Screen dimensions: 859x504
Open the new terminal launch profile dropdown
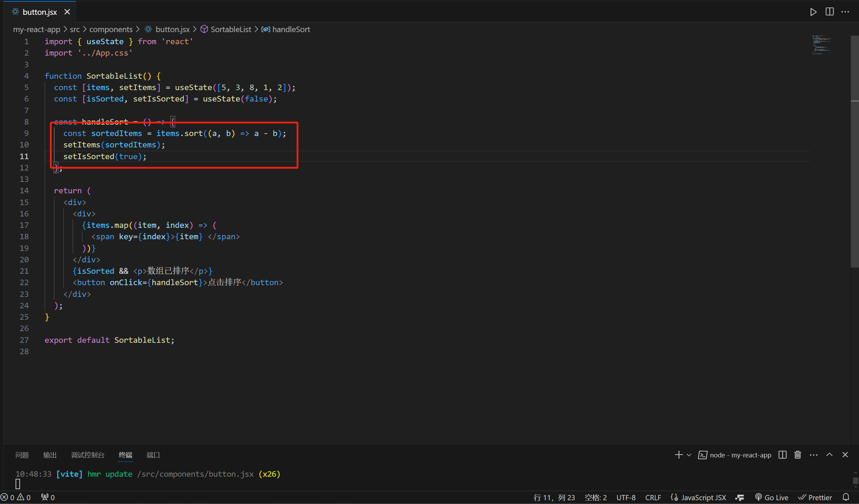689,455
